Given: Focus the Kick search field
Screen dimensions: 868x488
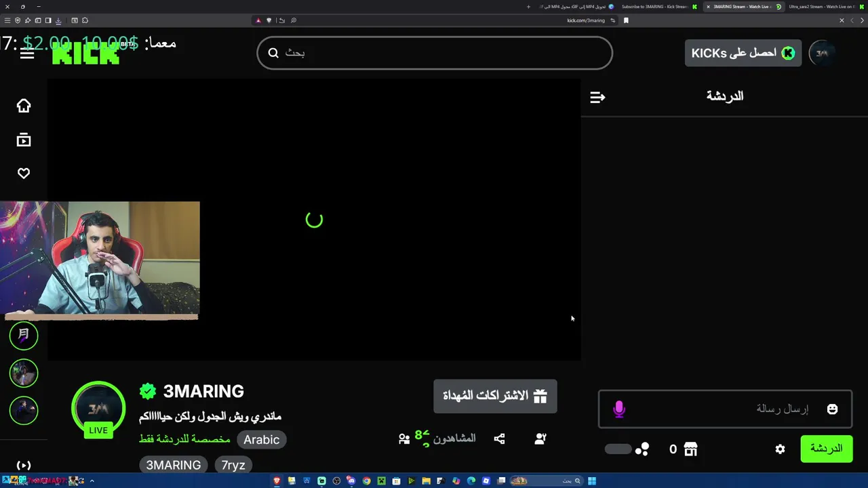Looking at the screenshot, I should pos(435,53).
